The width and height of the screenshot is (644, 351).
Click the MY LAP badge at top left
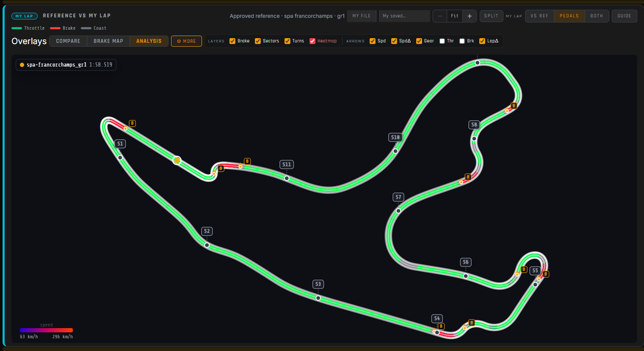click(24, 16)
